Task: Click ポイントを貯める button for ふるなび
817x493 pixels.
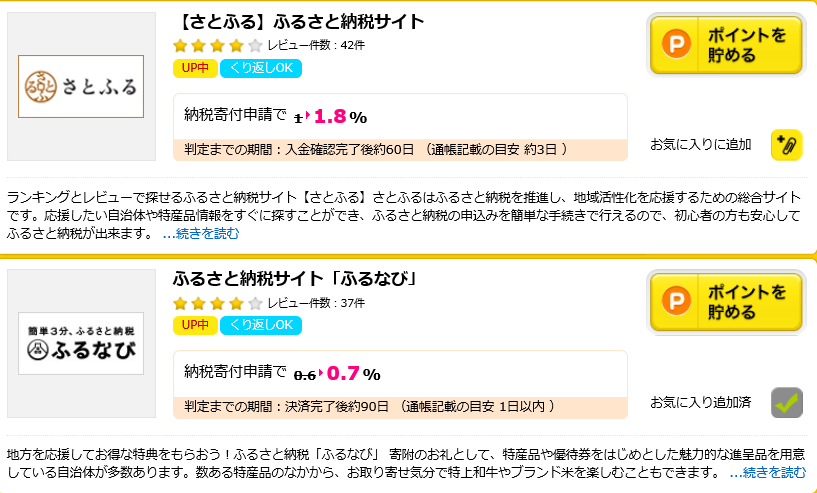Action: tap(726, 302)
